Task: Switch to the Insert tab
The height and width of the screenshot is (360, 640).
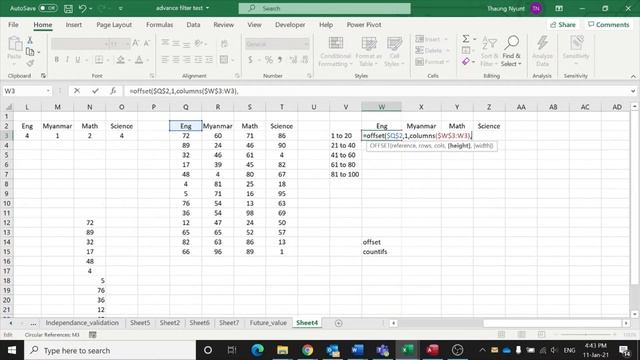Action: tap(73, 24)
